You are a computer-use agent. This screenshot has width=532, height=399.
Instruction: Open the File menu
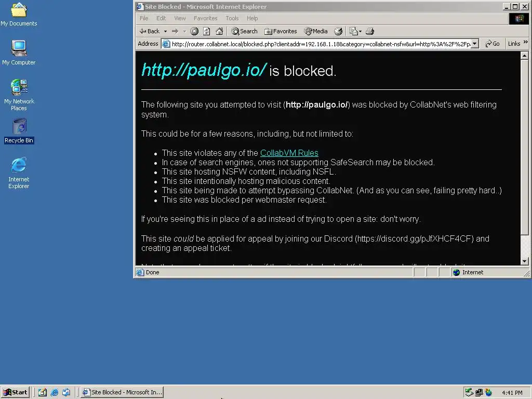(144, 18)
